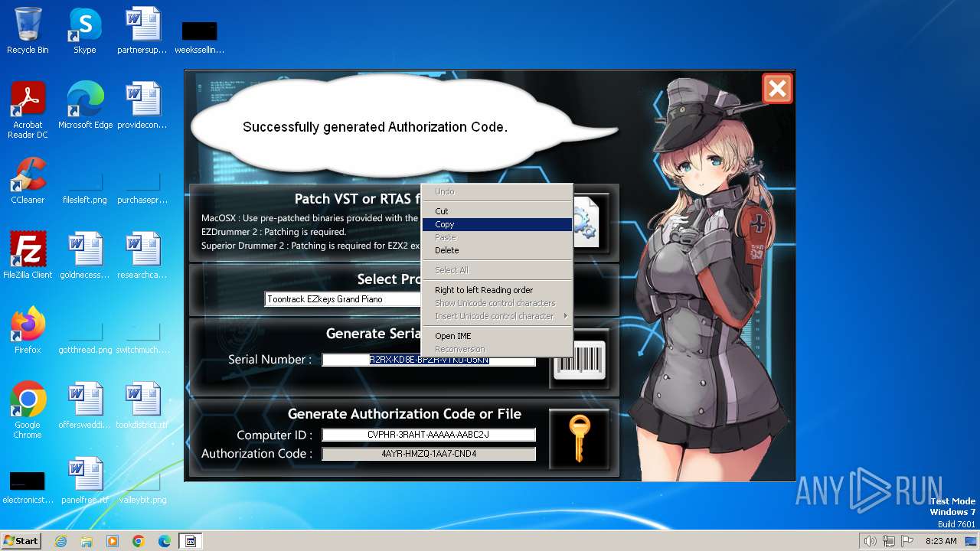Select the filesleft.png desktop file
The height and width of the screenshot is (551, 980).
coord(85,187)
